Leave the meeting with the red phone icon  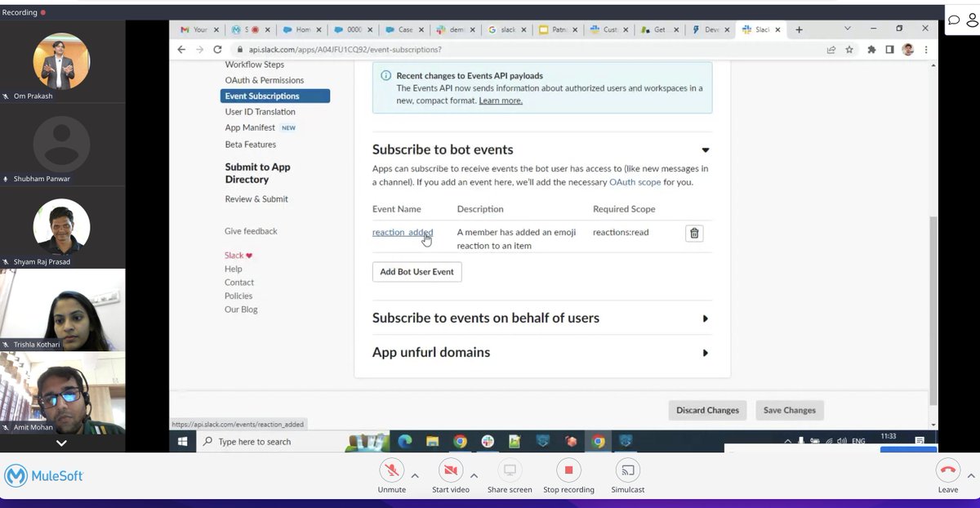pos(947,470)
